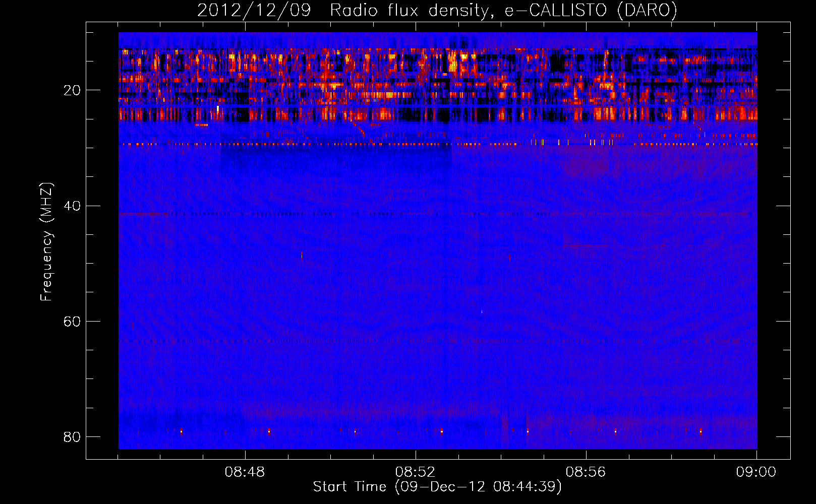816x504 pixels.
Task: Click the 20 frequency tick label
Action: pyautogui.click(x=72, y=90)
